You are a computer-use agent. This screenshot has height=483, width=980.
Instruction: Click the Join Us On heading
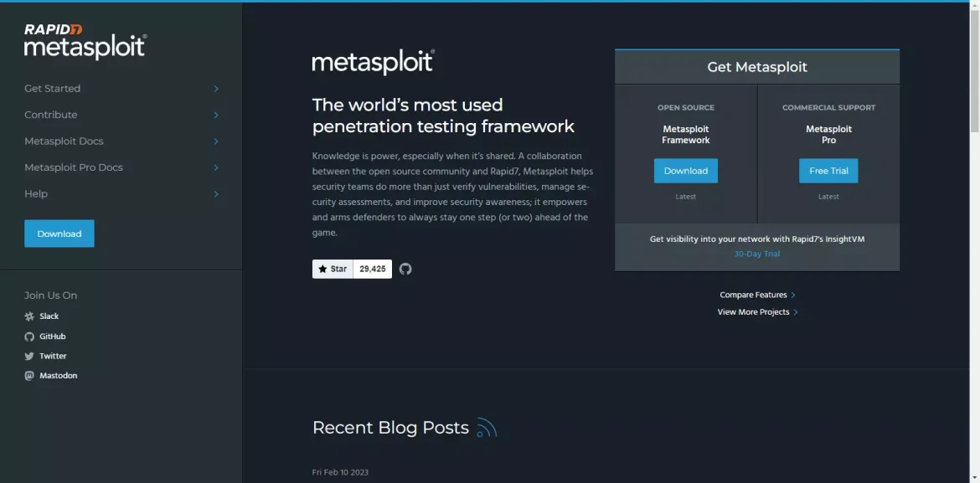50,295
